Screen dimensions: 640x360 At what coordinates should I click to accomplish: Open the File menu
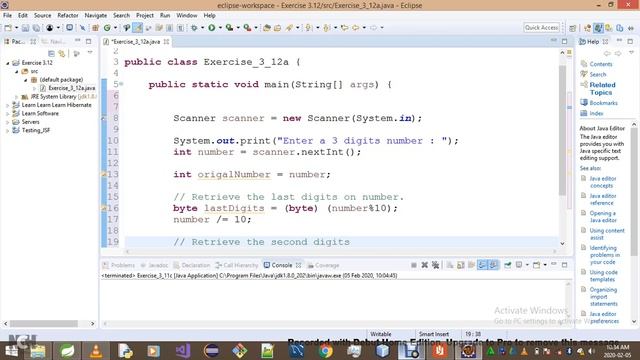coord(7,16)
